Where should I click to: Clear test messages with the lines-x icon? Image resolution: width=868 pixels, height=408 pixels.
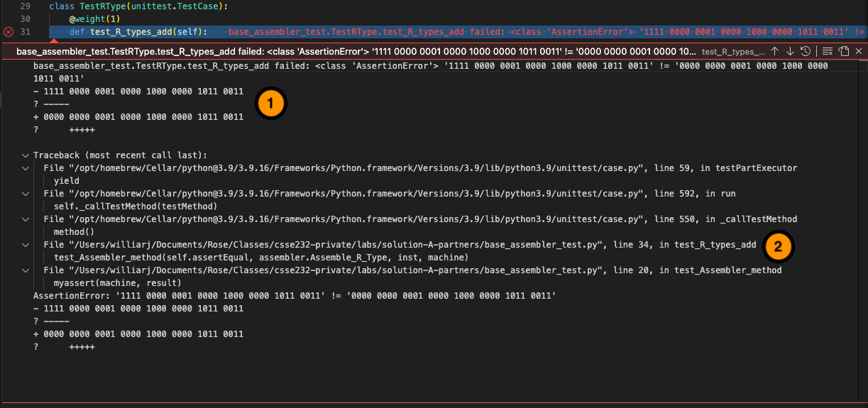pos(827,51)
